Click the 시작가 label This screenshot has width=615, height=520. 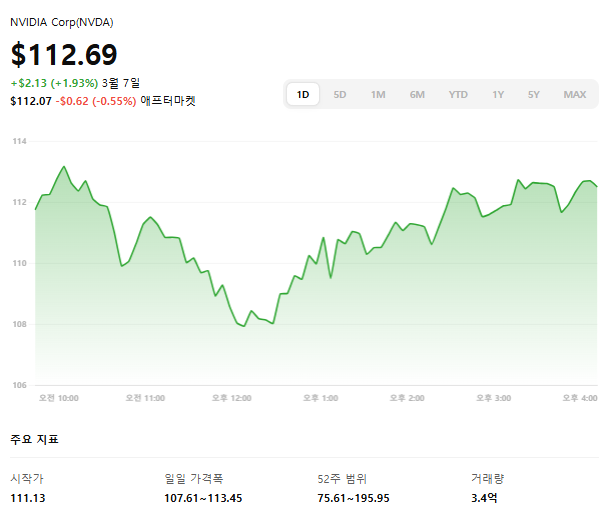27,478
